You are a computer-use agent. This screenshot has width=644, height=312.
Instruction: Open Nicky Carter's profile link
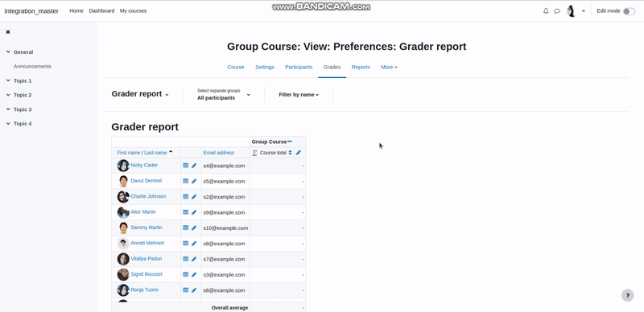click(x=144, y=165)
